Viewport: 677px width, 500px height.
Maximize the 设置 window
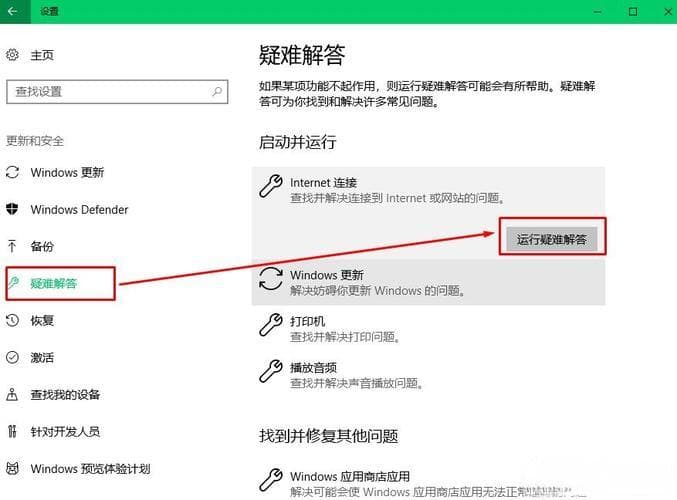[633, 12]
